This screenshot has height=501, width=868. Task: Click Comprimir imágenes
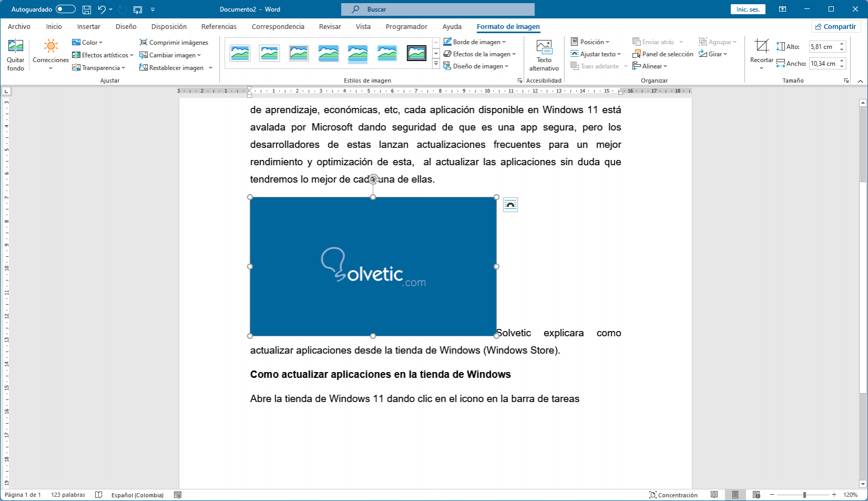pos(174,43)
